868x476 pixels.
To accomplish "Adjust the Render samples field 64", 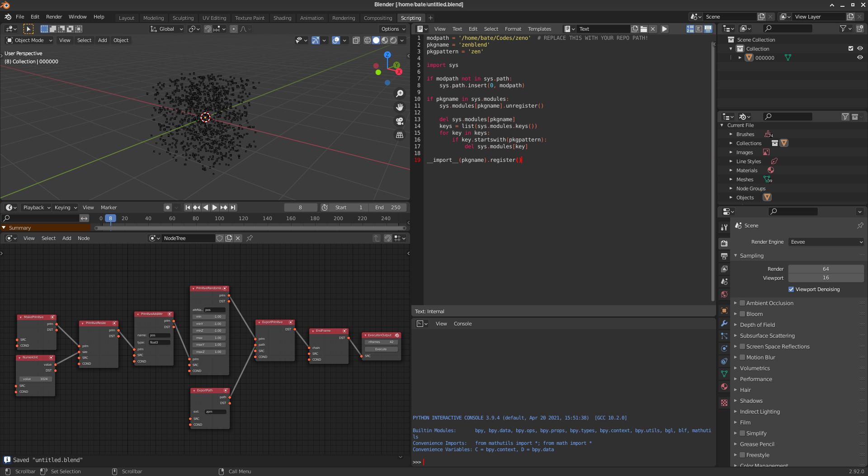I will pyautogui.click(x=826, y=269).
